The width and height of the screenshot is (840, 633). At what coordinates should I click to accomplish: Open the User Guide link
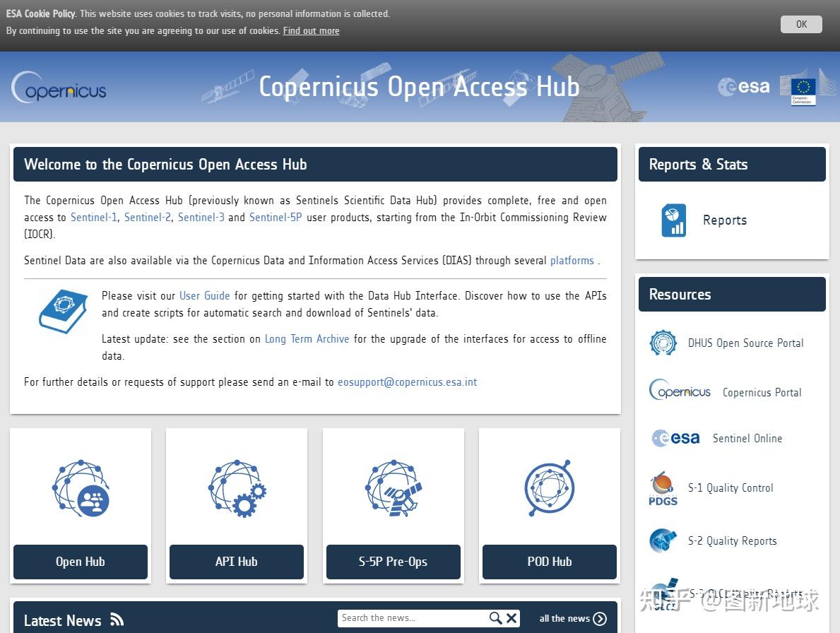point(205,295)
